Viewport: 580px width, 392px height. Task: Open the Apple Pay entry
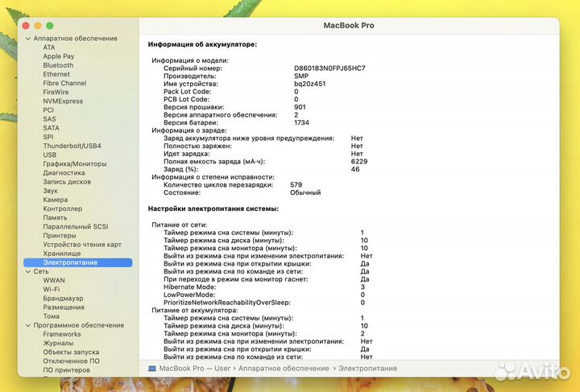[59, 56]
